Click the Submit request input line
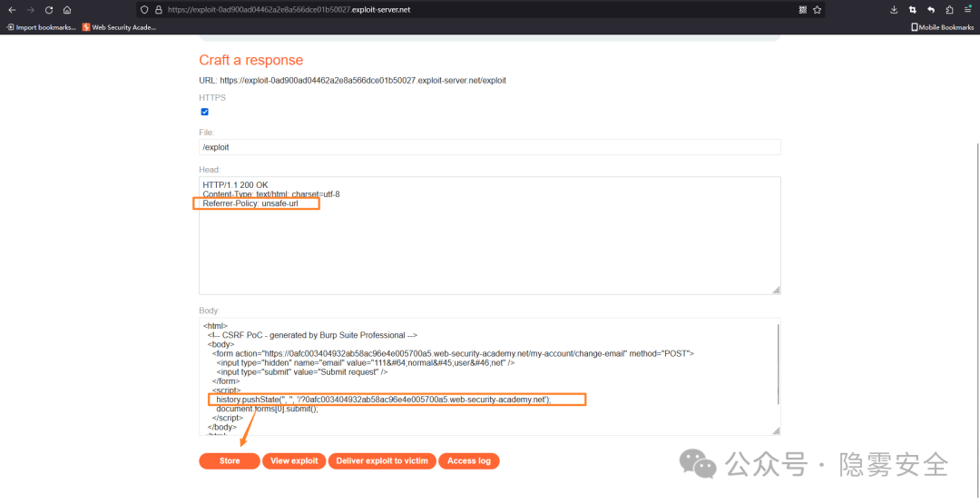980x504 pixels. pyautogui.click(x=302, y=372)
